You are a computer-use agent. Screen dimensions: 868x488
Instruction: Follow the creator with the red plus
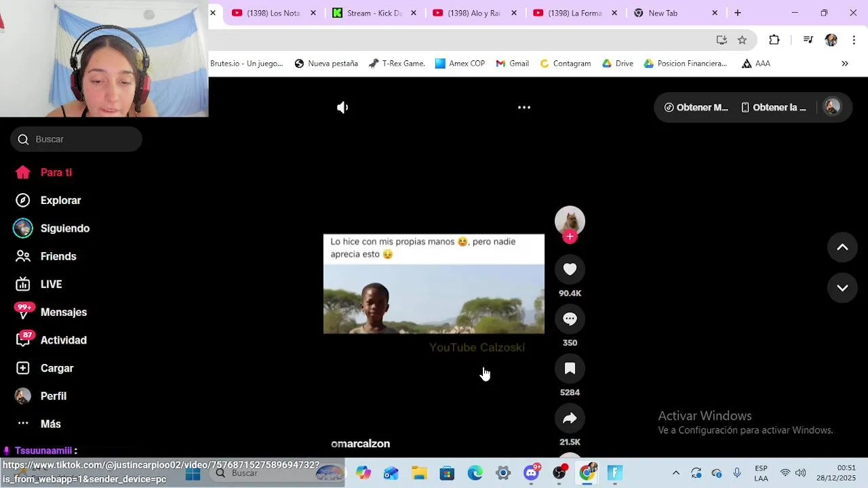point(570,237)
